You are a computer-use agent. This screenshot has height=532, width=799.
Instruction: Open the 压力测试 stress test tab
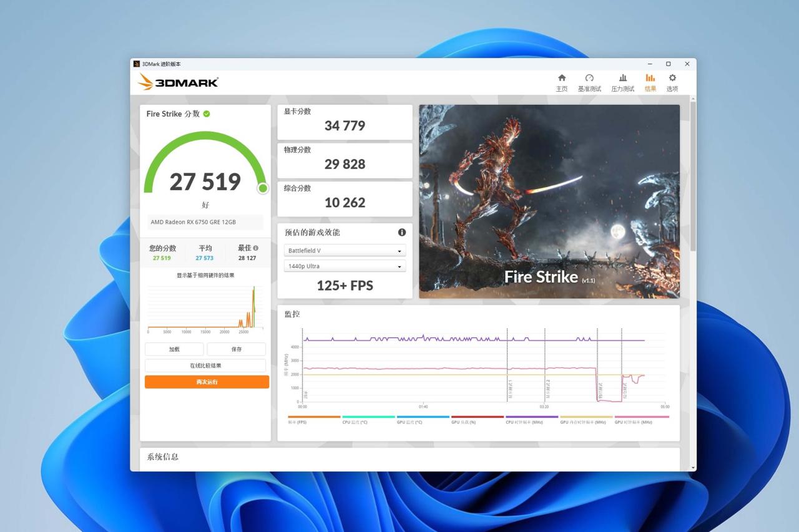click(622, 82)
